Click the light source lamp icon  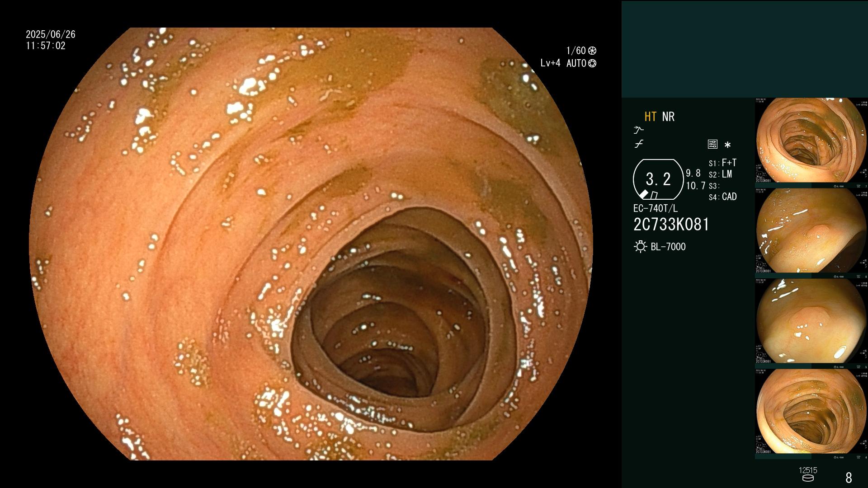click(640, 247)
